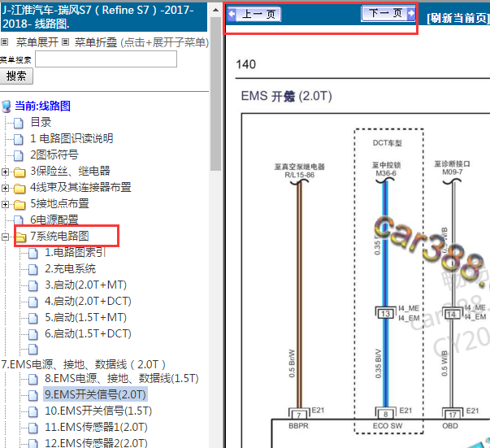Expand the 3保险丝、继电器 folder node
Screen dimensions: 490x448
click(x=5, y=172)
